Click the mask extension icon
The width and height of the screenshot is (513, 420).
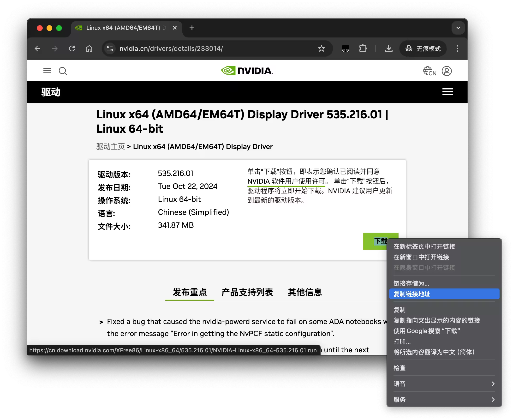click(x=345, y=49)
